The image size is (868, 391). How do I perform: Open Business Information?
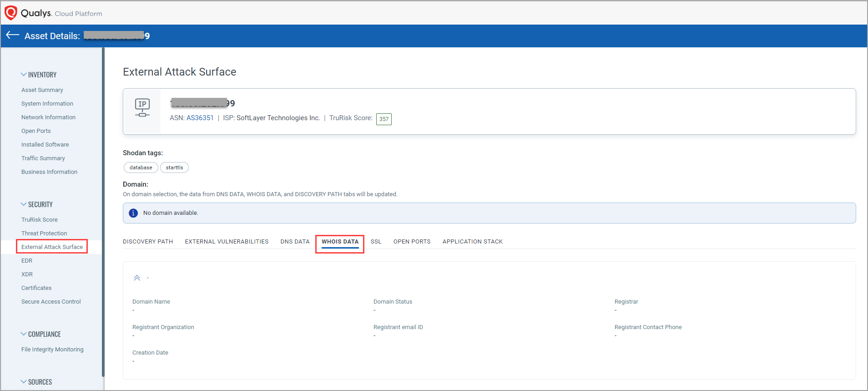(49, 172)
